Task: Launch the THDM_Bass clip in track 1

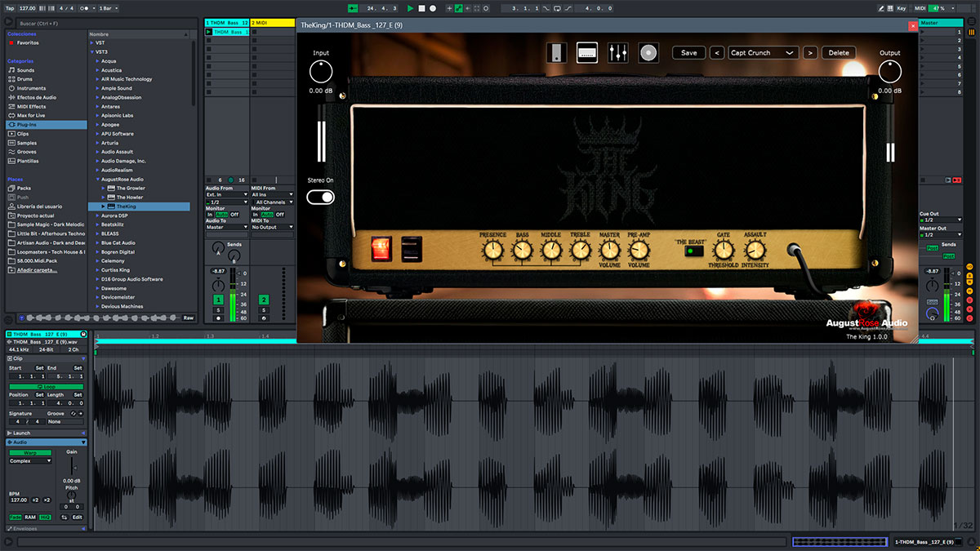Action: (x=209, y=32)
